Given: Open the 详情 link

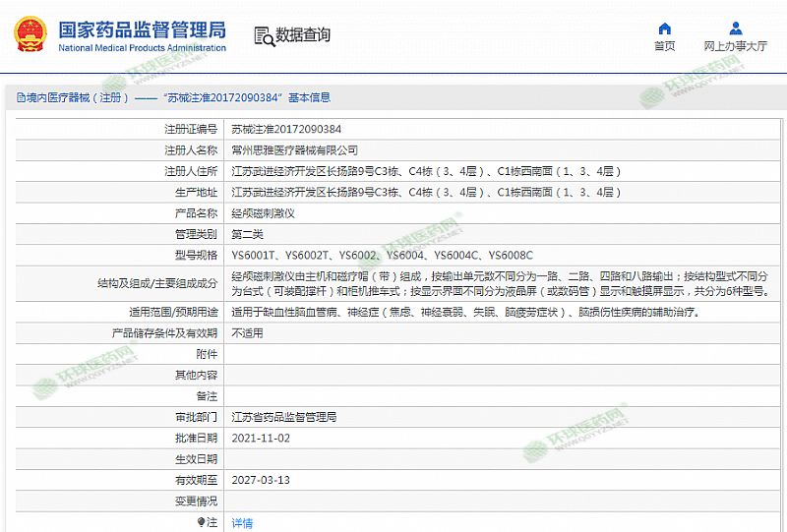Looking at the screenshot, I should [x=242, y=522].
